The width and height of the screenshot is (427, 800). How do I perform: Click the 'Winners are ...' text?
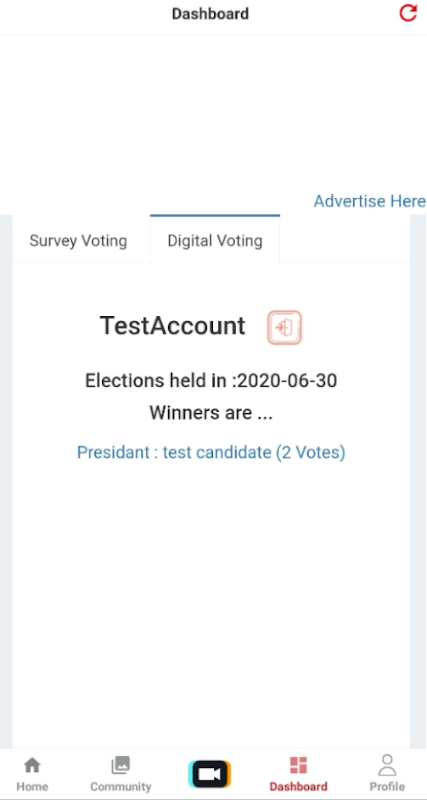point(211,412)
